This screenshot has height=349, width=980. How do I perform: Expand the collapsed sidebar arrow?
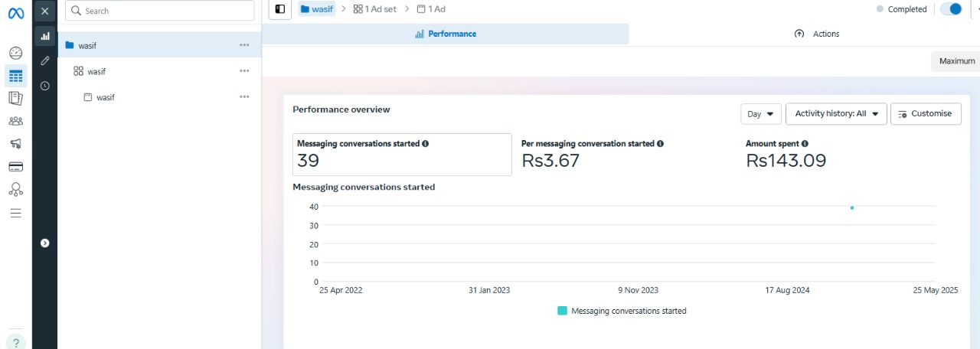pos(44,243)
